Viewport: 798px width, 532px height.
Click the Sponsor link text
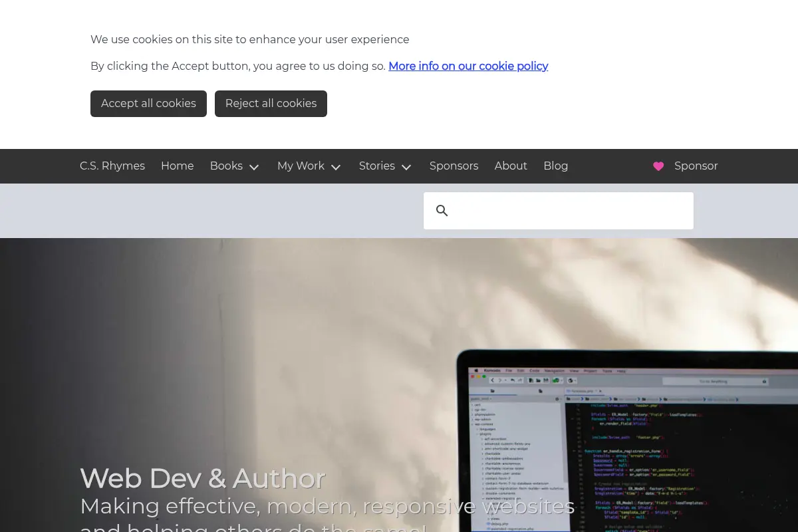click(x=696, y=166)
